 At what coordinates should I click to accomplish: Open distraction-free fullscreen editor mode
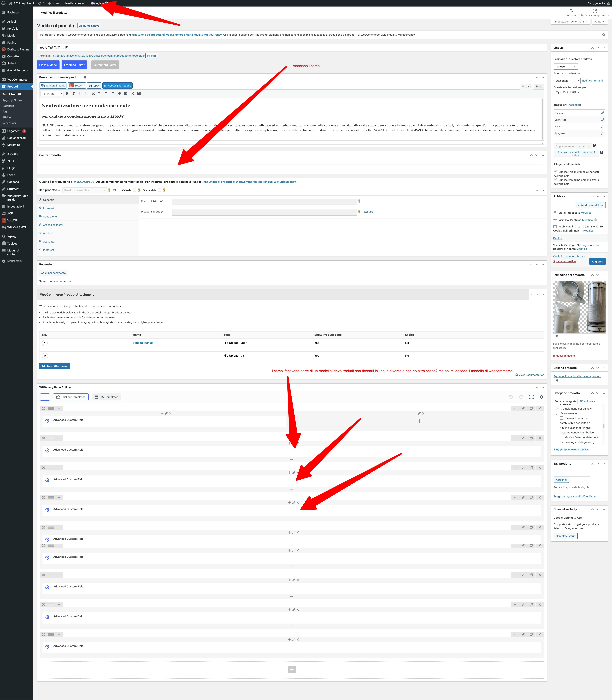click(x=132, y=94)
